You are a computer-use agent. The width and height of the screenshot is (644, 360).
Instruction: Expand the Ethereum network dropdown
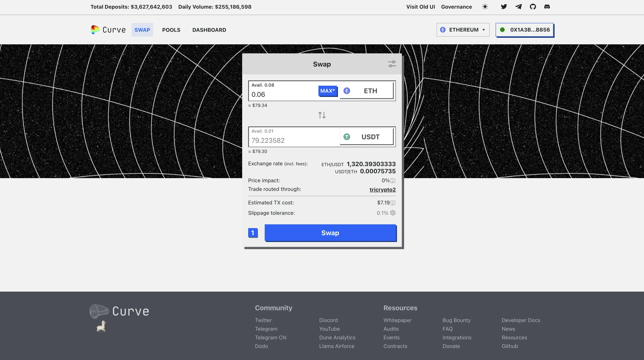463,30
